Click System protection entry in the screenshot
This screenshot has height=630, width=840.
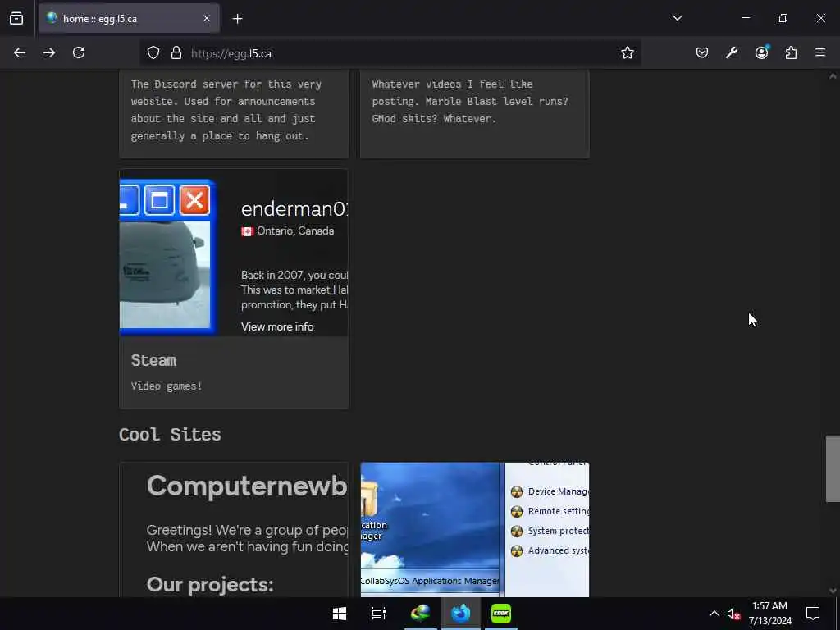pos(550,531)
